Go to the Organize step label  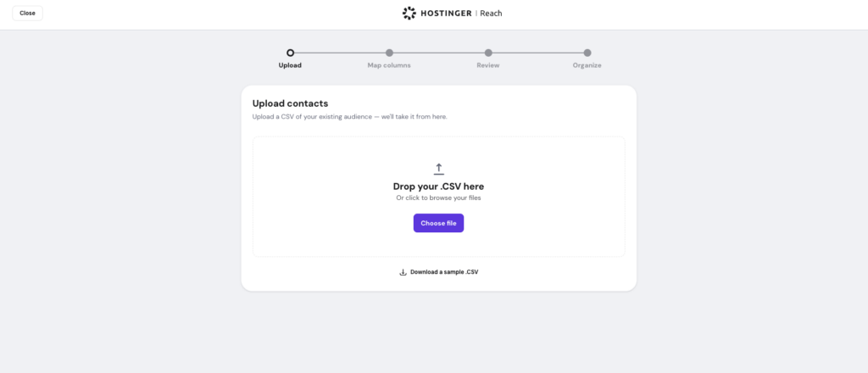pyautogui.click(x=587, y=65)
